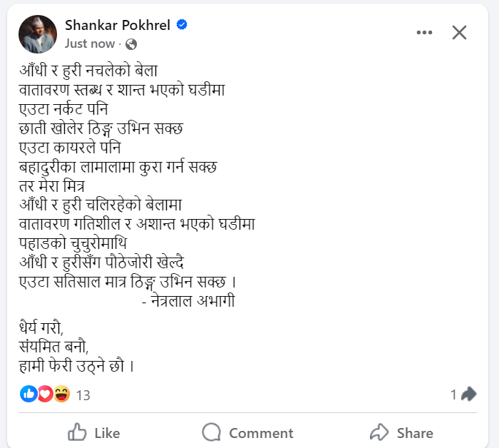Click the Comment button label
Viewport: 499px width, 448px height.
tap(261, 433)
